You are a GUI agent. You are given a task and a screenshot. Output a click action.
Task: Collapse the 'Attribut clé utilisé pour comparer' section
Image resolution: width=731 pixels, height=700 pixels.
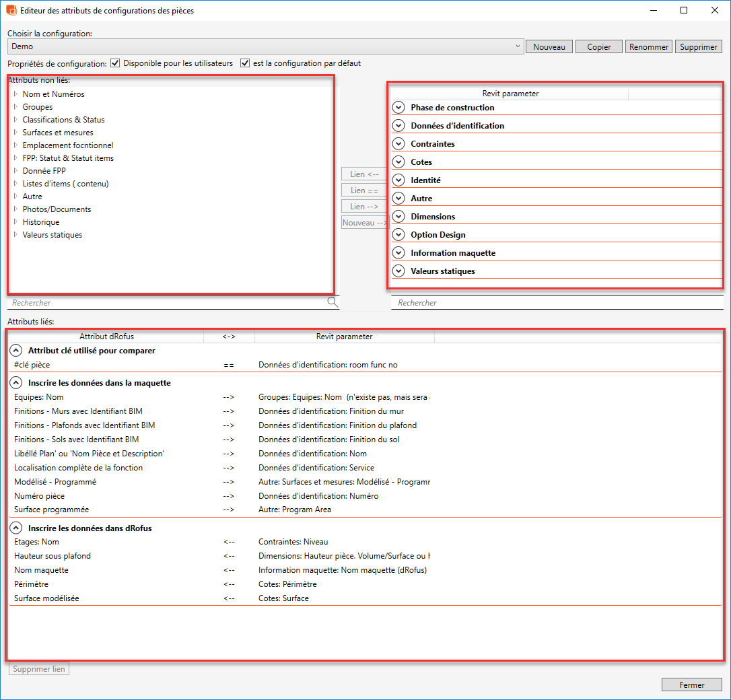[x=16, y=351]
